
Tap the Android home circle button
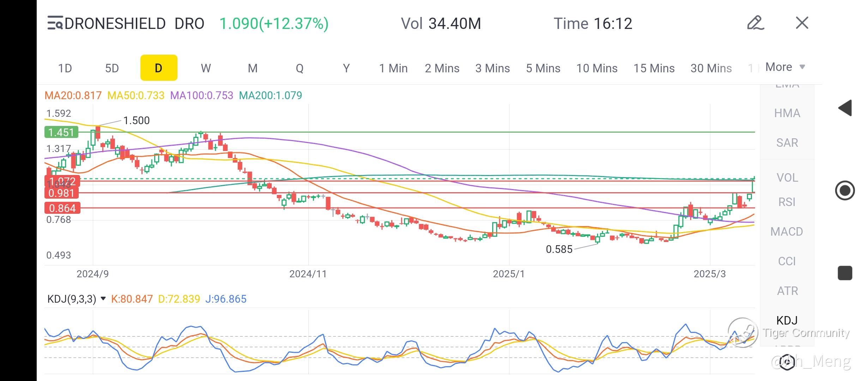coord(845,190)
